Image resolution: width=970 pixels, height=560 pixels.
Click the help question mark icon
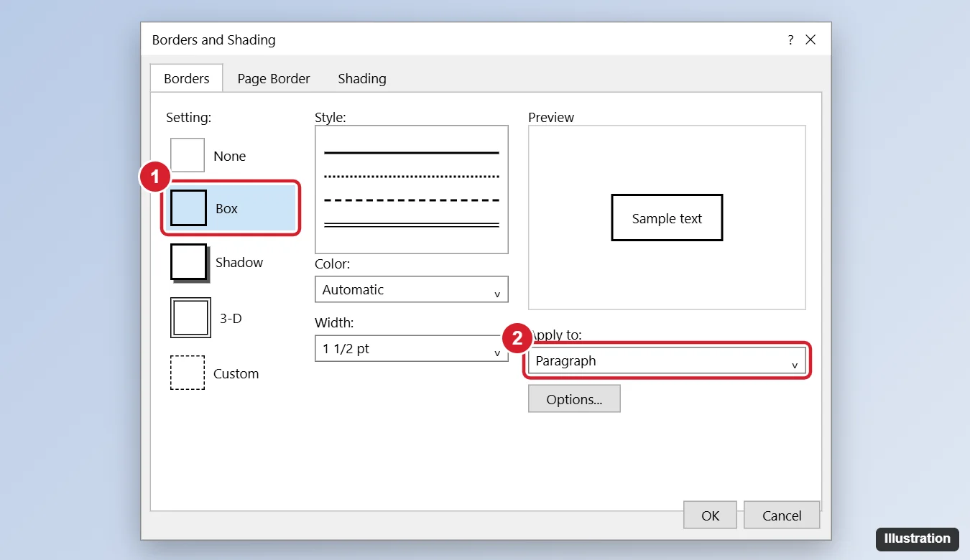pyautogui.click(x=790, y=40)
